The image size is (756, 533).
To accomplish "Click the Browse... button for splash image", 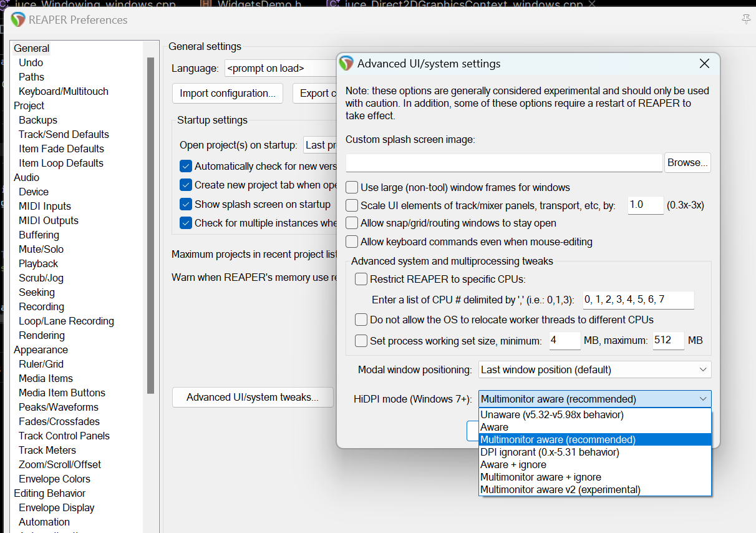I will coord(687,162).
